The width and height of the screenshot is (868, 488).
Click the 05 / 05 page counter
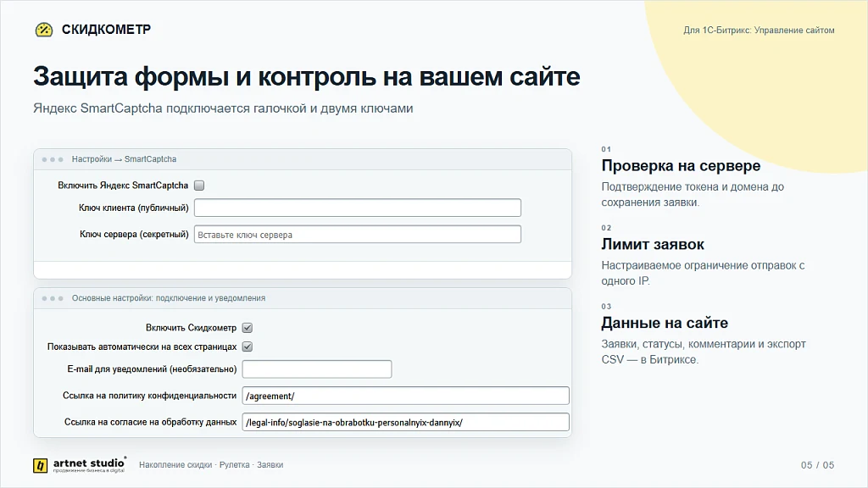point(817,465)
